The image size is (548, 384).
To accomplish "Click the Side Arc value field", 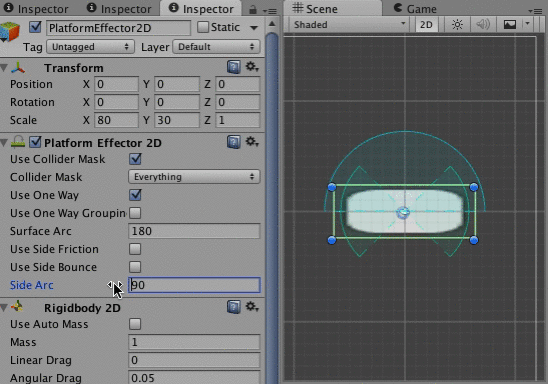I will click(194, 285).
